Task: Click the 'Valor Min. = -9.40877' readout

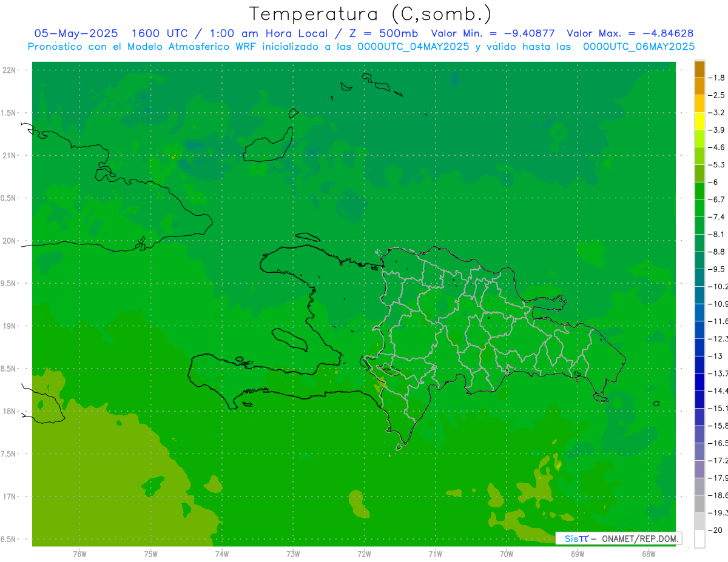Action: point(493,33)
